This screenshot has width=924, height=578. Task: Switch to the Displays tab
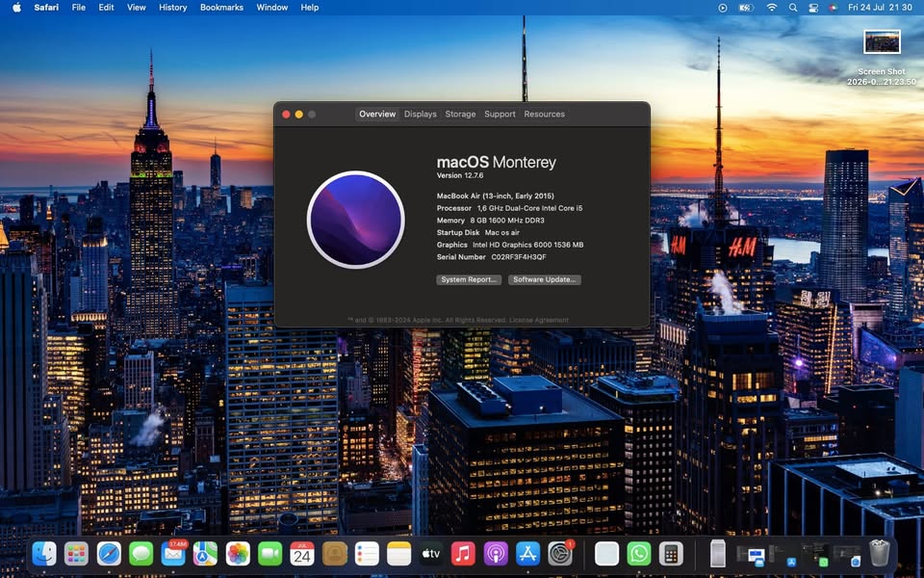(x=421, y=114)
